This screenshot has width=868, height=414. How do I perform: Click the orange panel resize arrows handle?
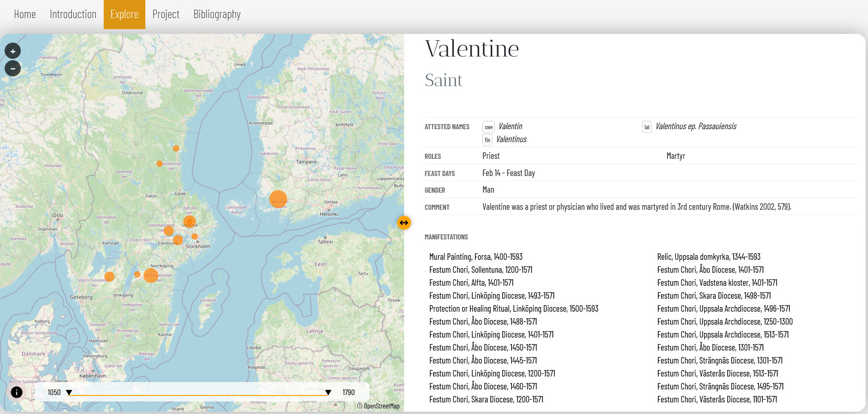pyautogui.click(x=404, y=223)
